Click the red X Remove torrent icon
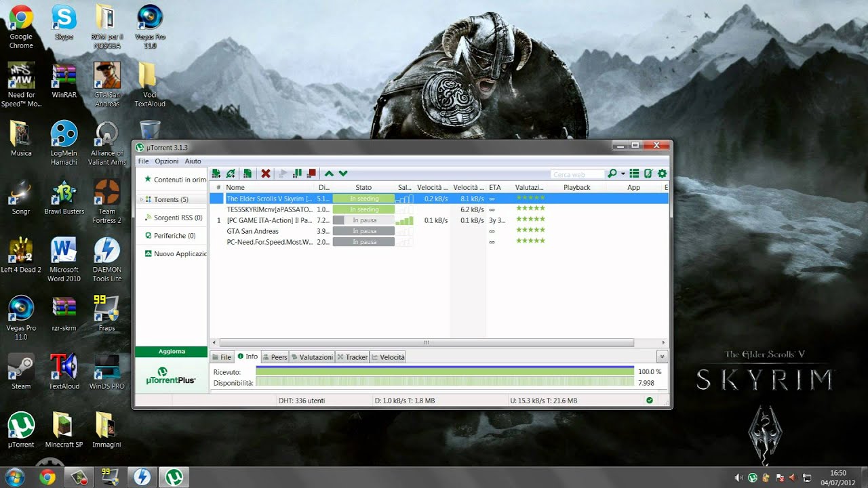Screen dimensions: 868x488 tap(266, 174)
